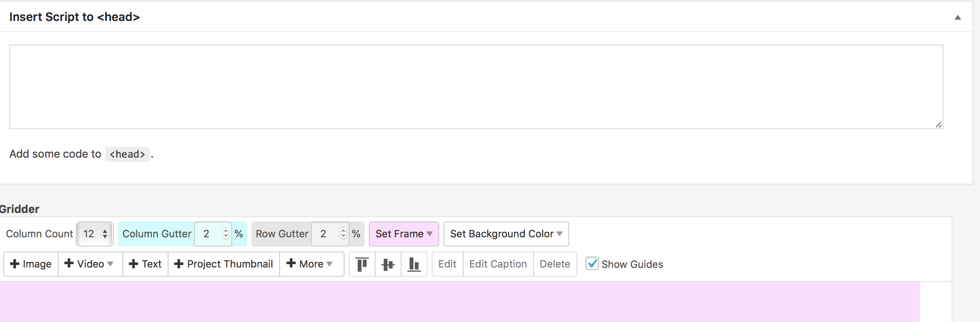Click the Delete button
This screenshot has width=980, height=322.
coord(555,264)
